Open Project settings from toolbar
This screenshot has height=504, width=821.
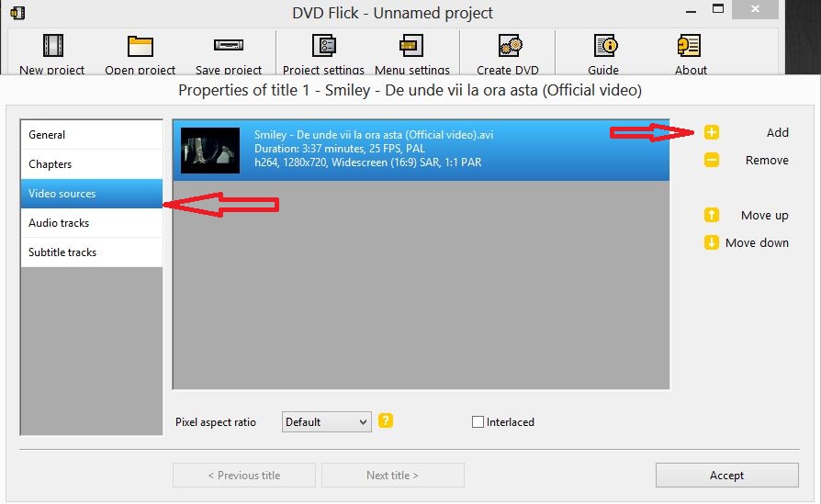(x=323, y=46)
